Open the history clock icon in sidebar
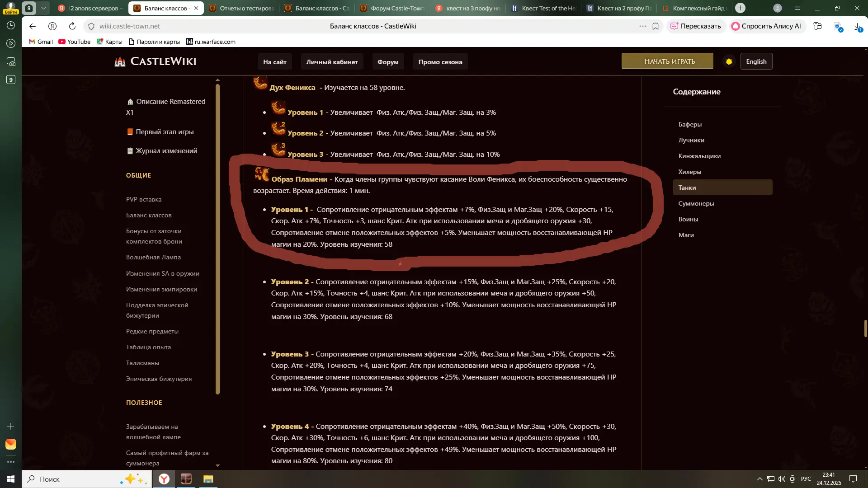Image resolution: width=868 pixels, height=488 pixels. 11,25
